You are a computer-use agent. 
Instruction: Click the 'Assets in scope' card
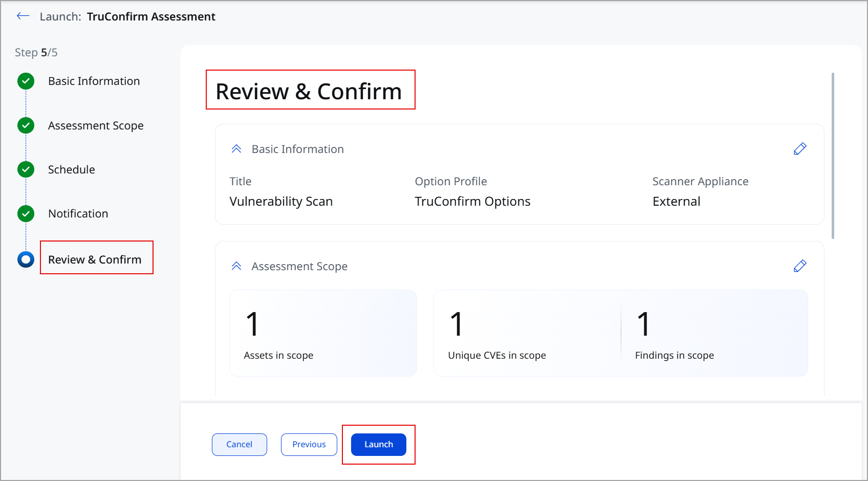point(323,333)
